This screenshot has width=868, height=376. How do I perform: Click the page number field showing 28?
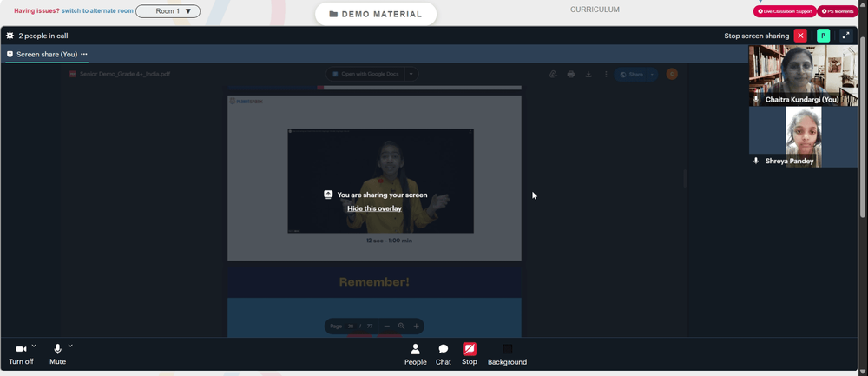point(351,327)
